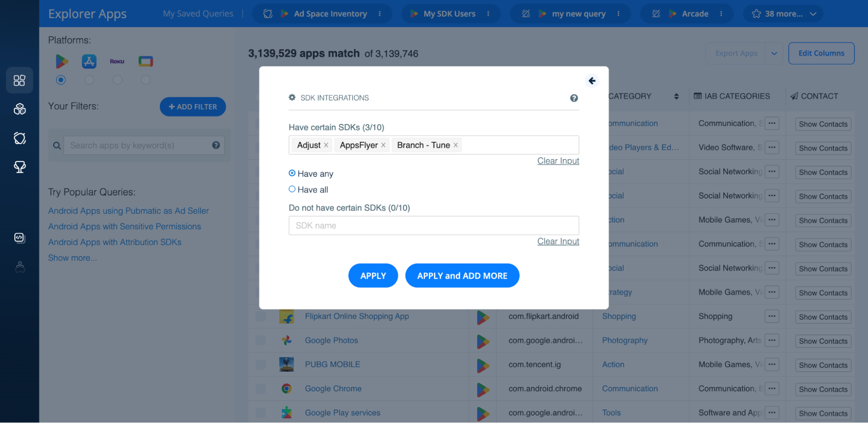Open the code window icon in sidebar

point(20,238)
